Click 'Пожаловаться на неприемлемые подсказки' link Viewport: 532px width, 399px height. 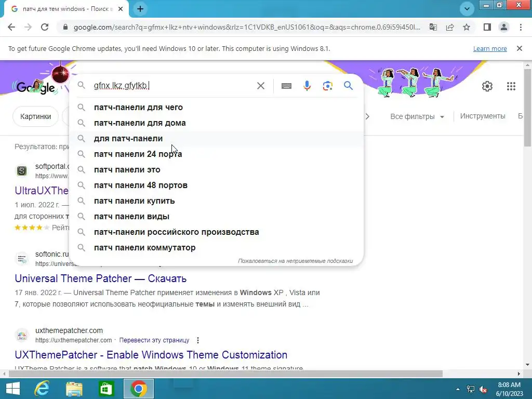pos(295,261)
